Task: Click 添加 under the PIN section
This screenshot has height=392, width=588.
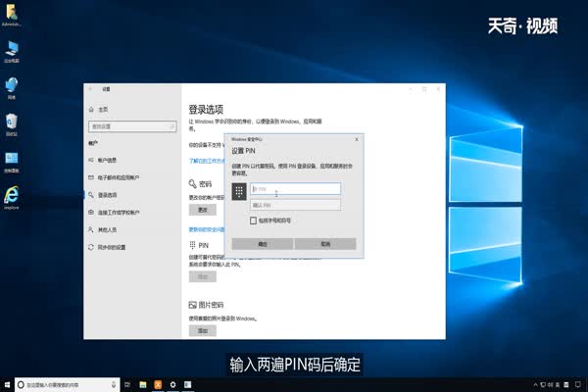Action: (203, 276)
